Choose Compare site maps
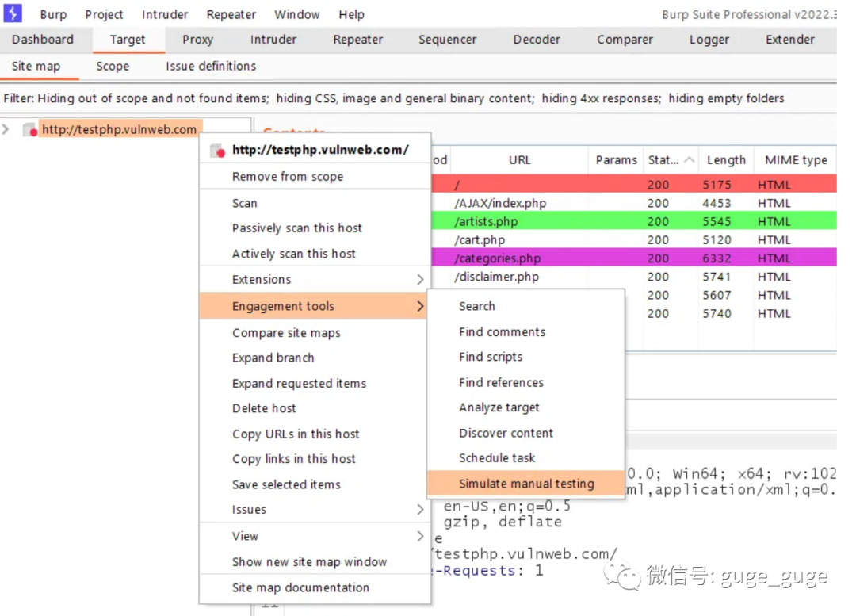 (x=315, y=332)
